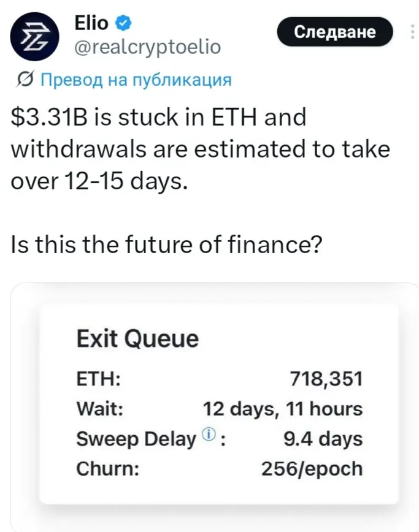Click the Elio display name

pyautogui.click(x=91, y=23)
